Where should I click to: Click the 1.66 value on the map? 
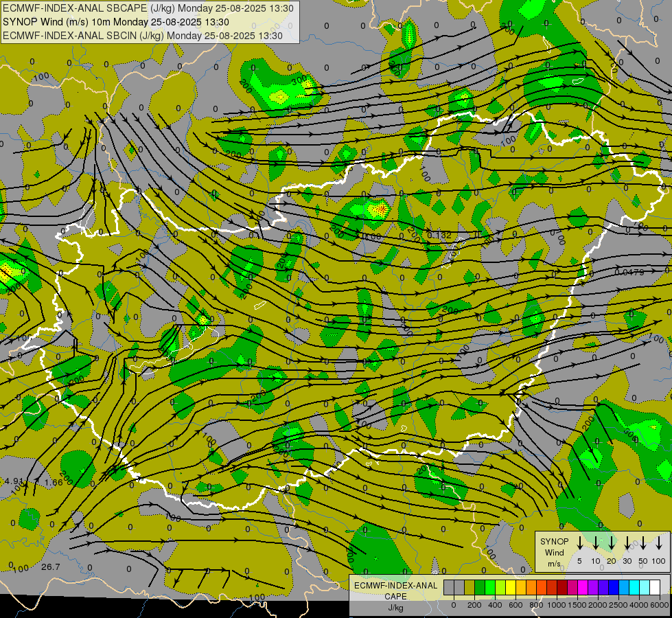[54, 482]
